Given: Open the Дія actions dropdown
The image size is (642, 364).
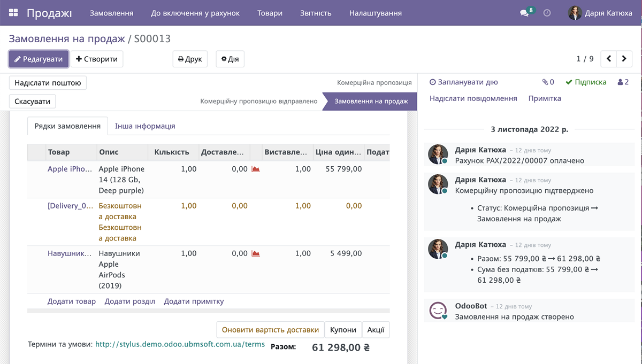Looking at the screenshot, I should coord(230,59).
